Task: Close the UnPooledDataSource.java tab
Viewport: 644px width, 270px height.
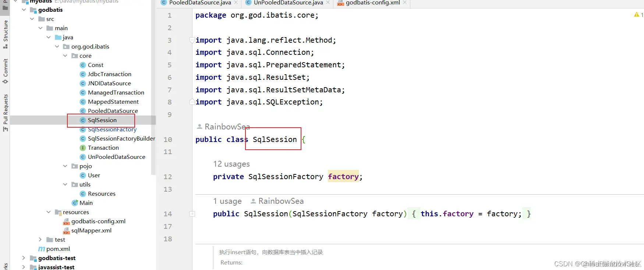Action: pyautogui.click(x=328, y=3)
